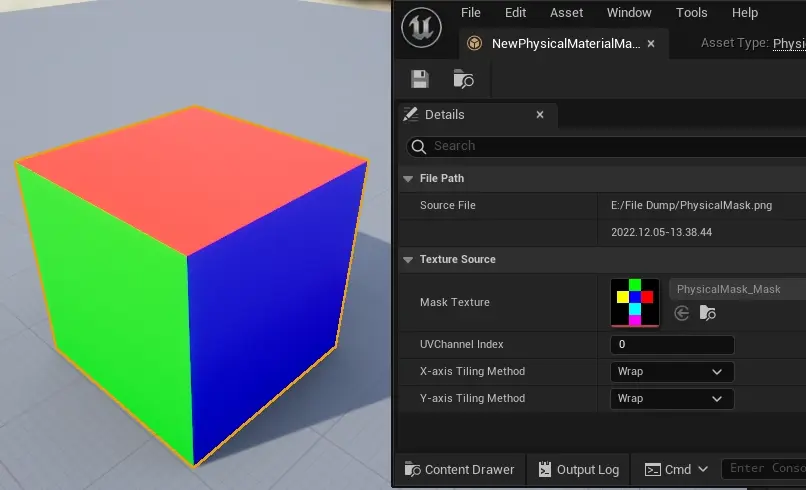Click the Mask Texture thumbnail

[x=635, y=302]
